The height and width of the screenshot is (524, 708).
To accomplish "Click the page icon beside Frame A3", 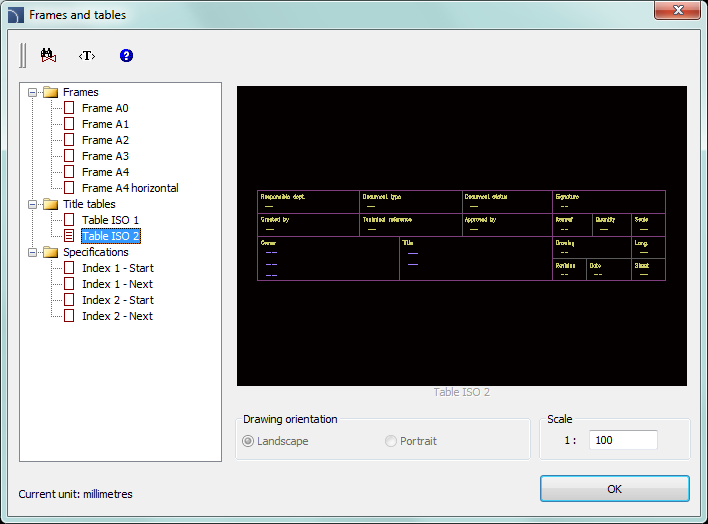I will point(69,156).
